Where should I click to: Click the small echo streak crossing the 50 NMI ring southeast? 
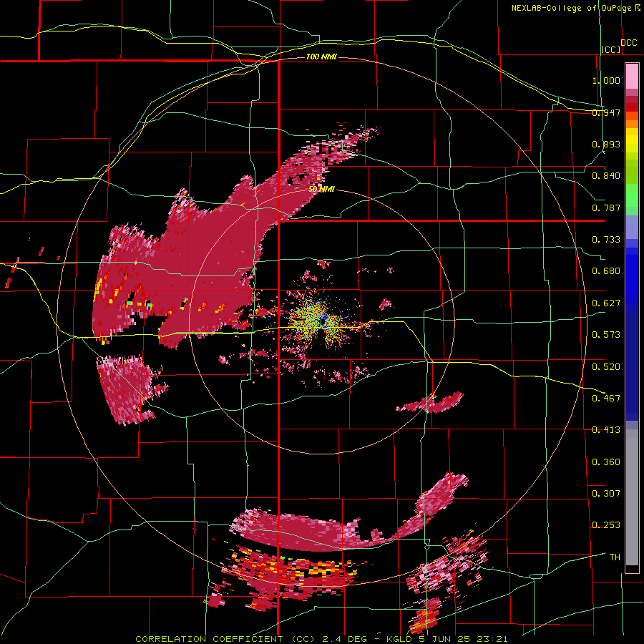(431, 402)
